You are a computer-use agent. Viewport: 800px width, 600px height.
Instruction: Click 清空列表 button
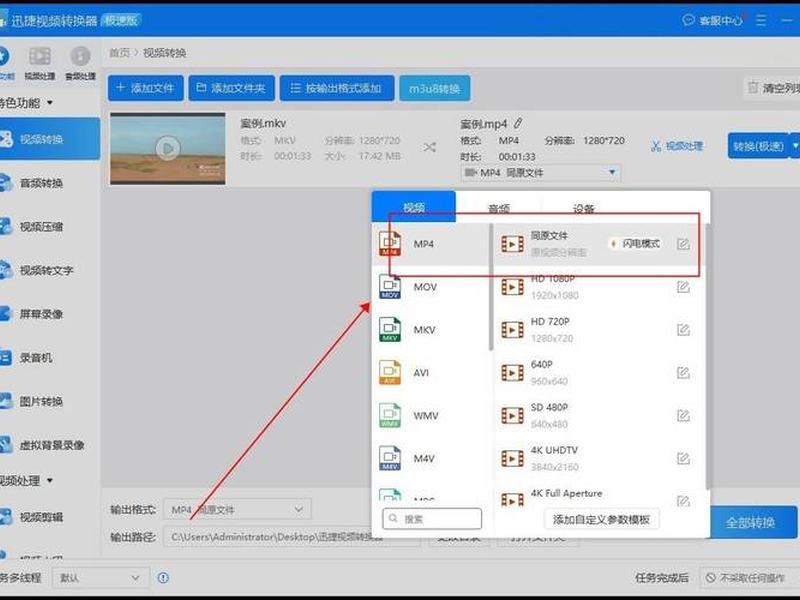click(x=773, y=88)
